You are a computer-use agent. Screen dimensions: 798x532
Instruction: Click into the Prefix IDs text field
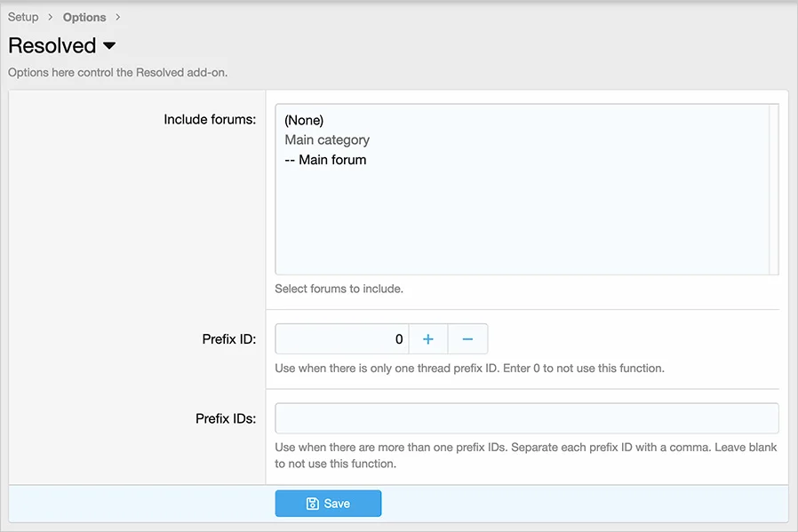[526, 418]
